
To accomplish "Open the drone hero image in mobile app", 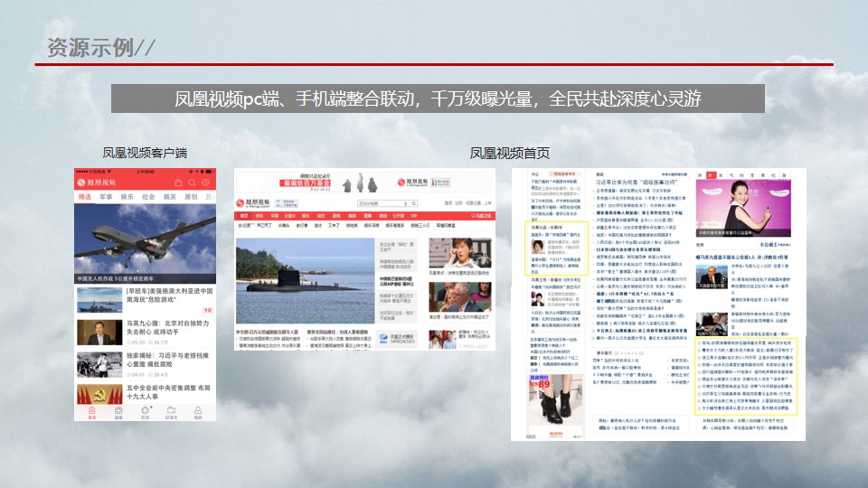I will click(x=145, y=244).
